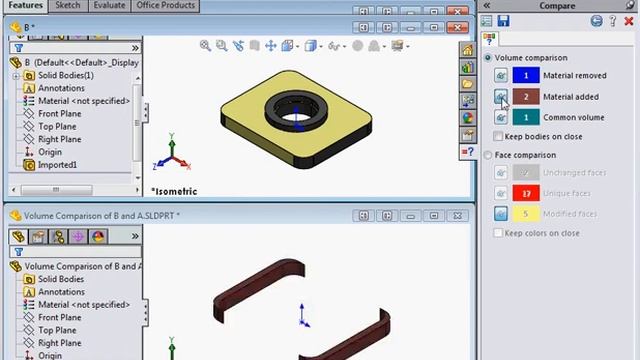Click the save results disk icon in Compare
This screenshot has width=640, height=360.
click(503, 21)
